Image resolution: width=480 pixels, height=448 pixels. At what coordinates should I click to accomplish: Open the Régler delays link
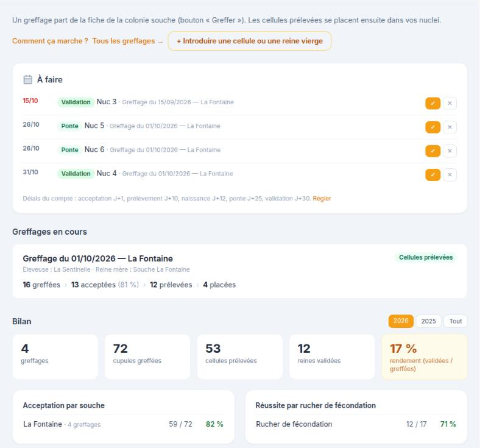tap(322, 199)
